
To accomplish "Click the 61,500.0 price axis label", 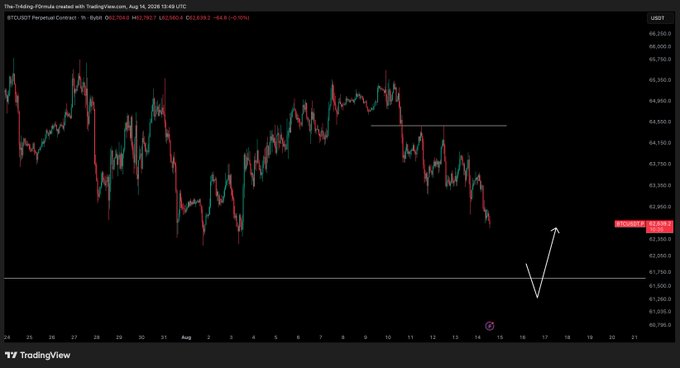I will click(660, 286).
